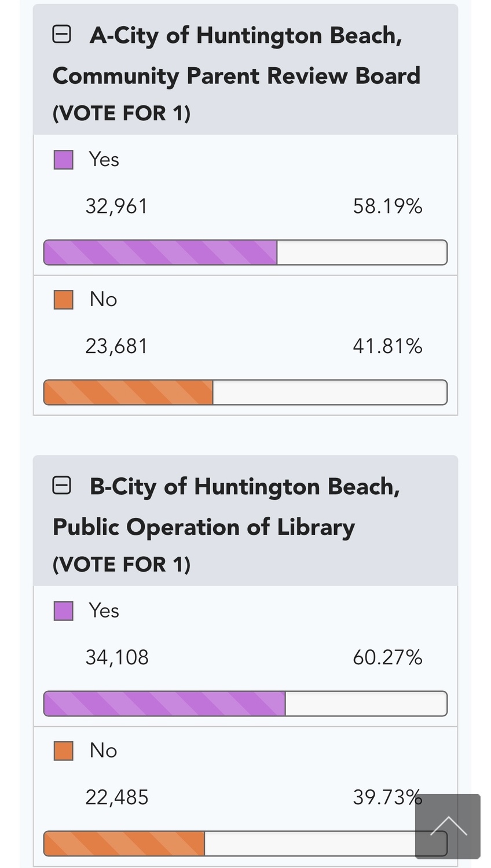Click Measure A Yes progress bar

(245, 252)
